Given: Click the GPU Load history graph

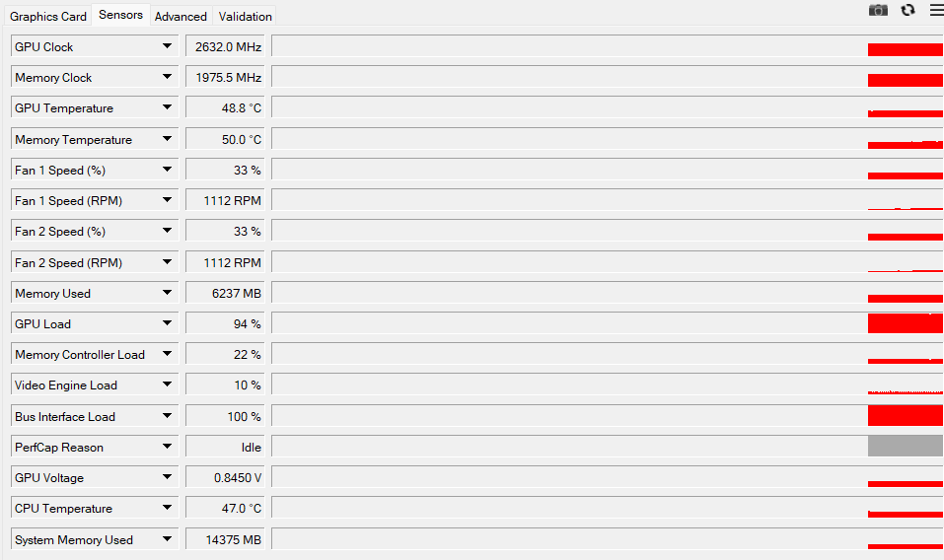Looking at the screenshot, I should (607, 324).
